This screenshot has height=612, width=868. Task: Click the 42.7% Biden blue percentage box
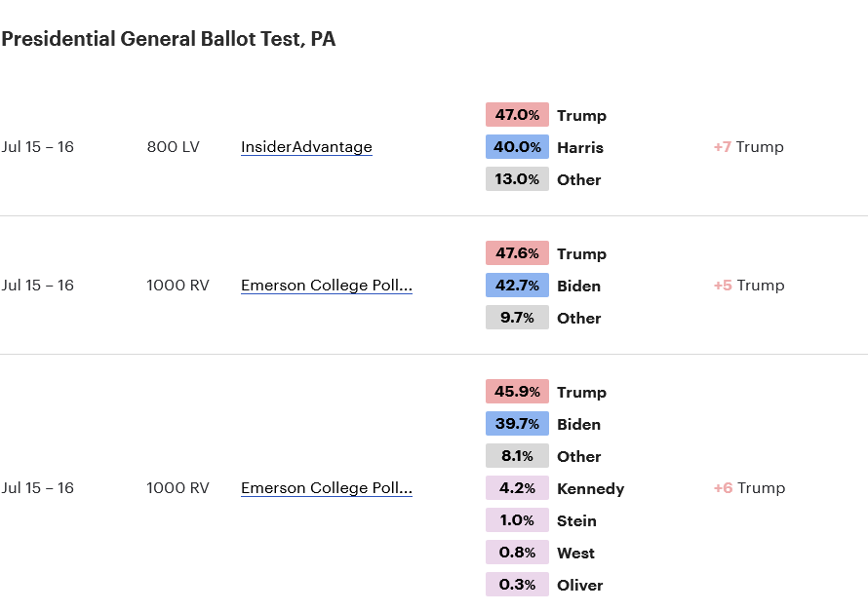(517, 285)
